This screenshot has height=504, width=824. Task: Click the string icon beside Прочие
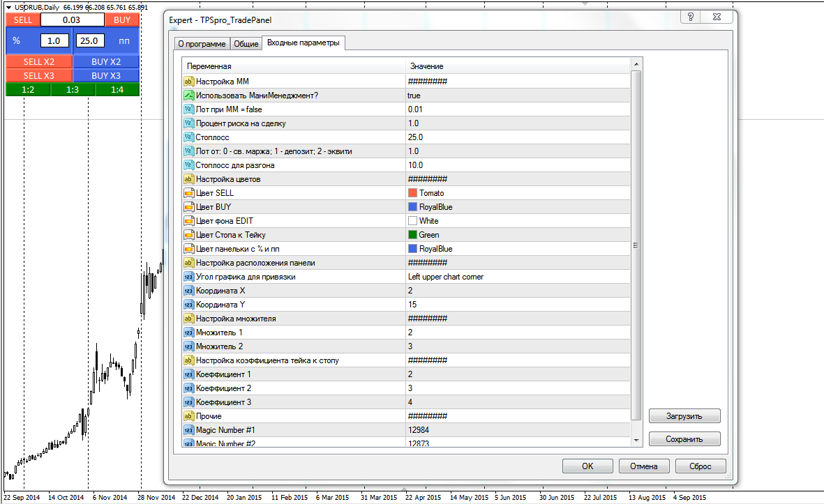tap(188, 415)
